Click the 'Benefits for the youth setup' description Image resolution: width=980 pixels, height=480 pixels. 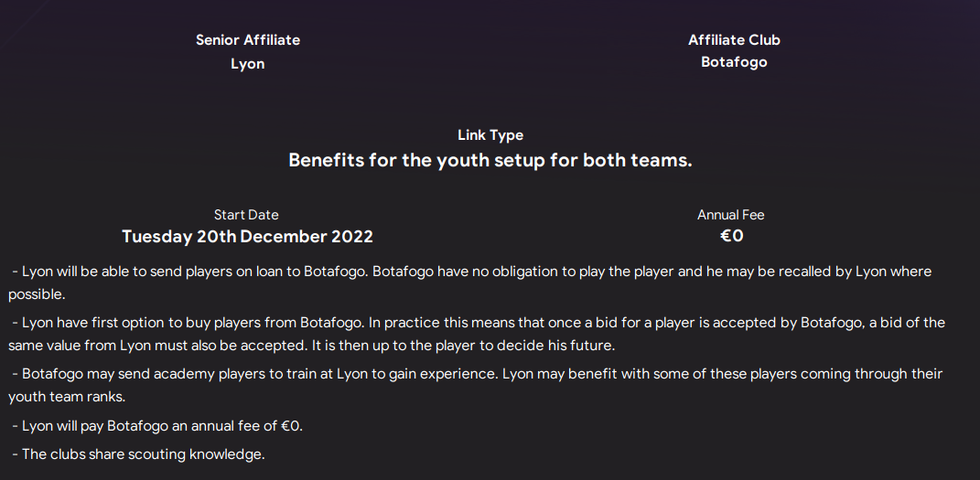tap(490, 160)
